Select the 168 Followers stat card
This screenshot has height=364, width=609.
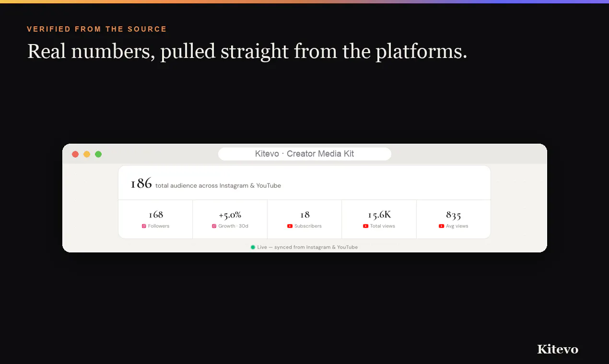pos(155,219)
